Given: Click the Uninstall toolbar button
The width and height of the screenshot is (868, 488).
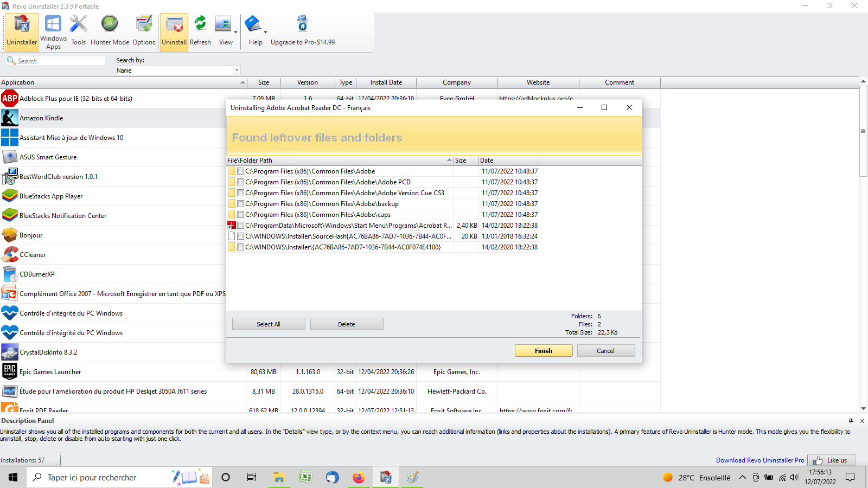Looking at the screenshot, I should pos(174,32).
